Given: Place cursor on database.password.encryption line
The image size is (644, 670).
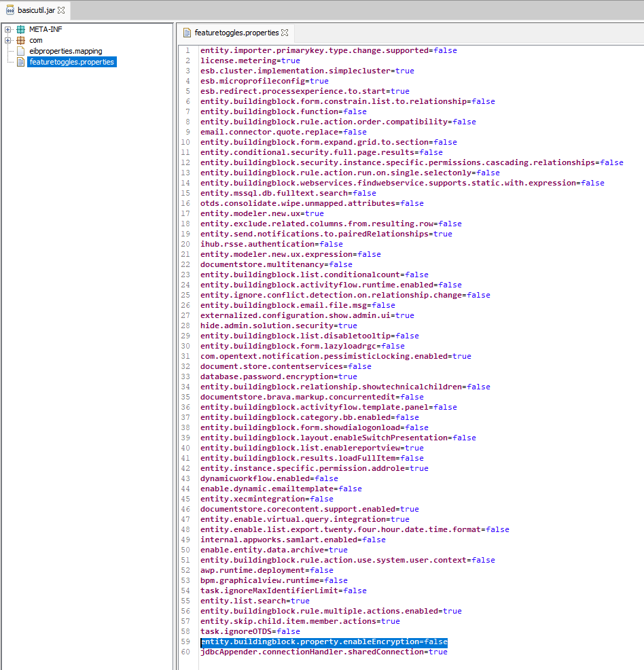Looking at the screenshot, I should click(279, 376).
